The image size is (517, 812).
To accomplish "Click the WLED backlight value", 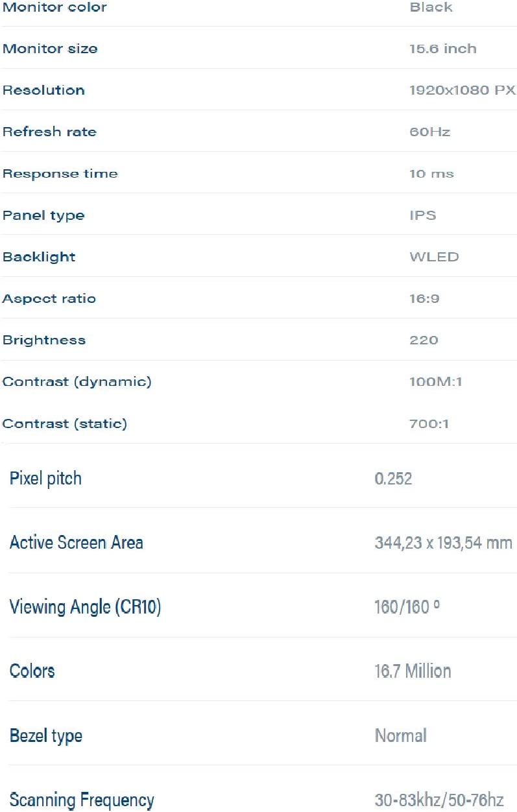I will click(x=434, y=257).
